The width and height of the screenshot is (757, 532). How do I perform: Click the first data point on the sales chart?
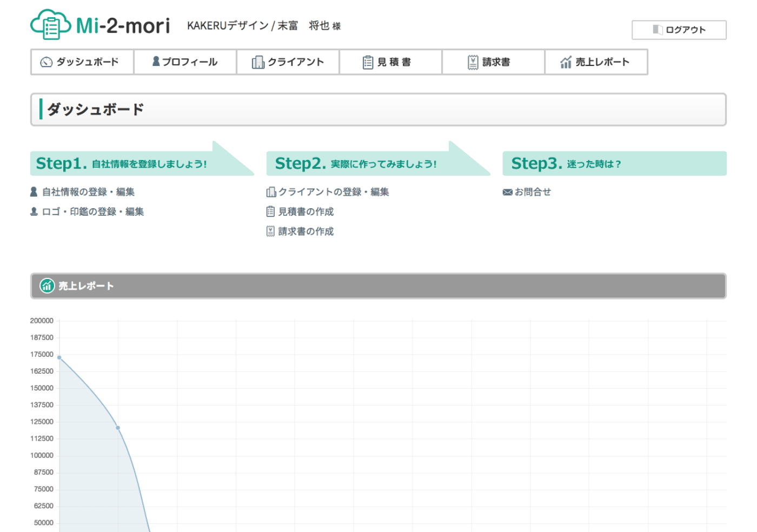59,357
